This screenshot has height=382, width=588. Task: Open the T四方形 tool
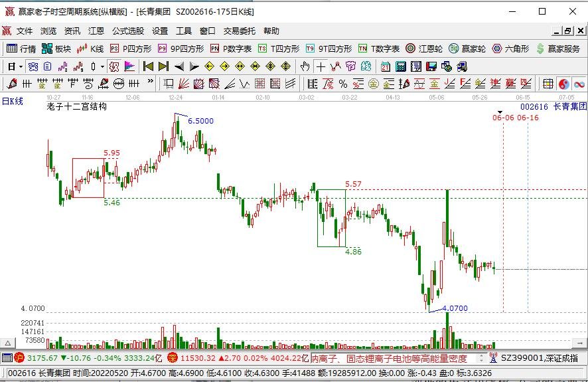point(279,48)
